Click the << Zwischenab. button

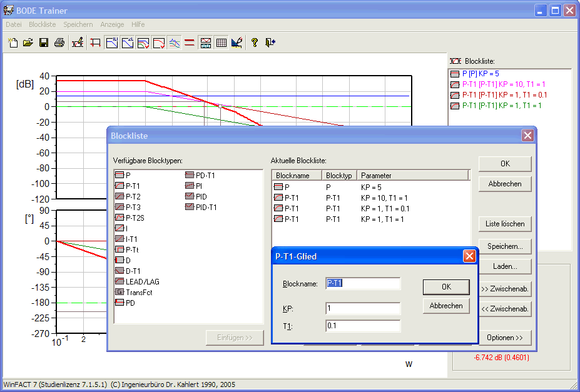505,309
